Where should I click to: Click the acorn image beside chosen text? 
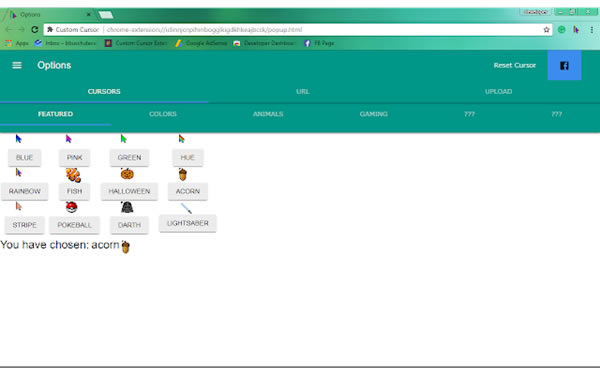click(126, 247)
